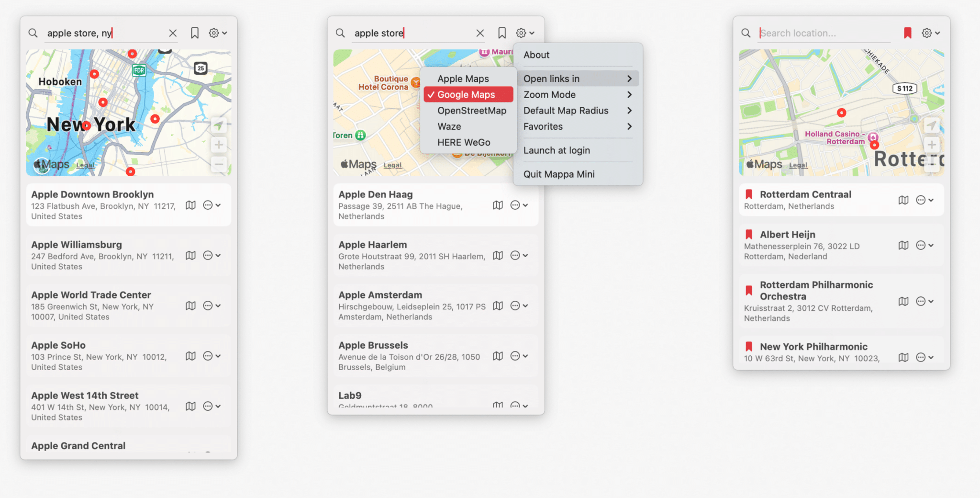The image size is (980, 498).
Task: Click current location arrow on New York map
Action: click(x=219, y=125)
